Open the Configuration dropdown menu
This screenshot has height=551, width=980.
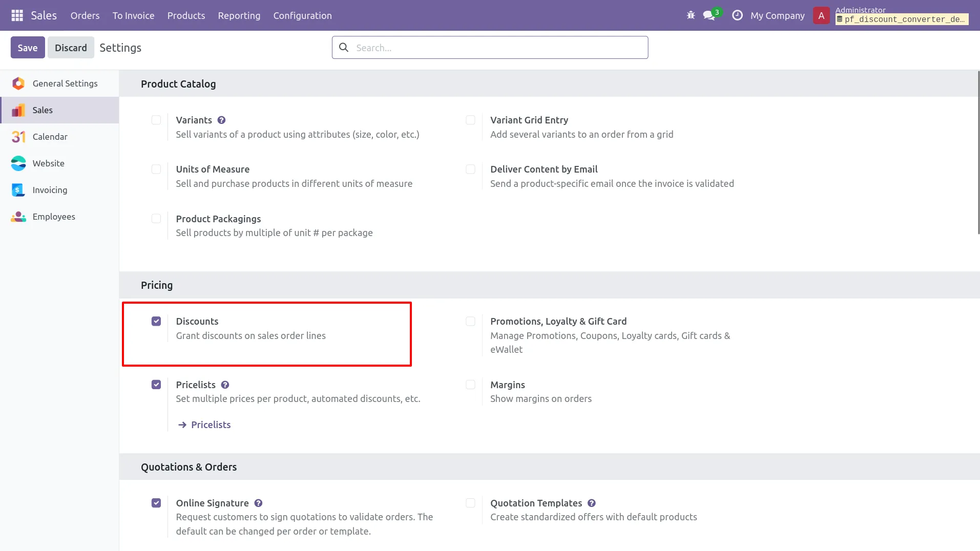pyautogui.click(x=302, y=15)
